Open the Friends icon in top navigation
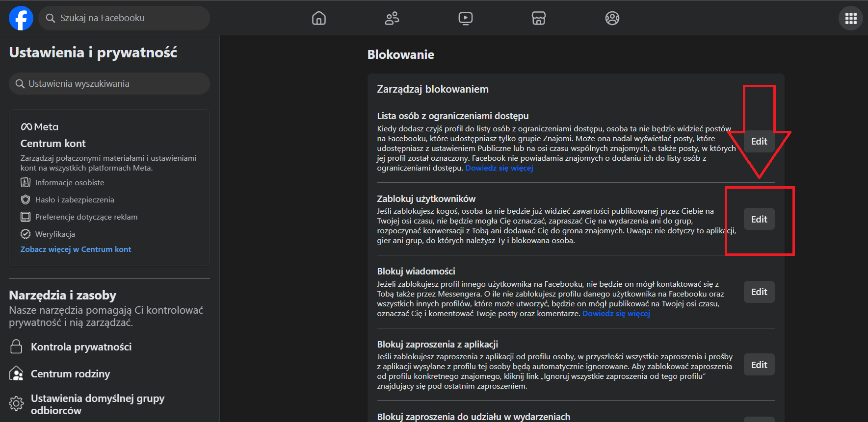868x422 pixels. pos(392,18)
